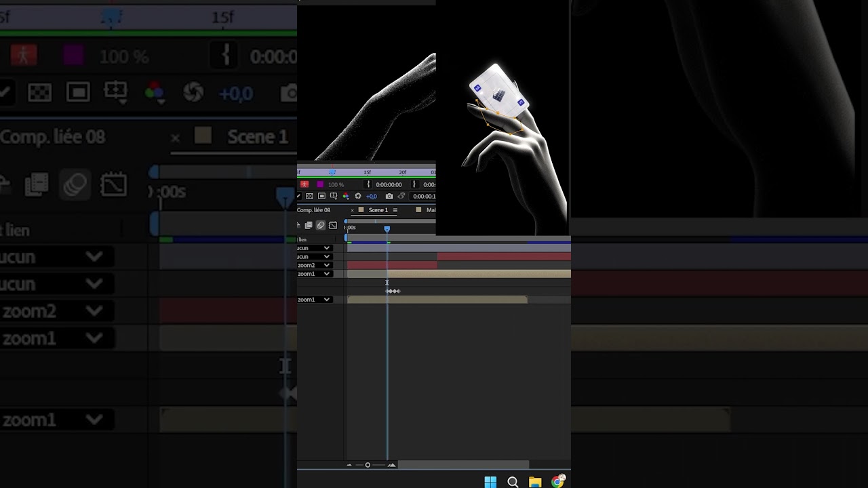868x488 pixels.
Task: Click the large red icon in the dimmed enlarged background
Action: pos(24,56)
